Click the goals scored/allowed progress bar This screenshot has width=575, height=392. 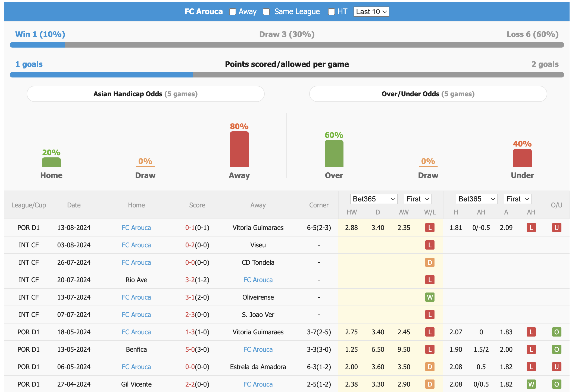287,75
